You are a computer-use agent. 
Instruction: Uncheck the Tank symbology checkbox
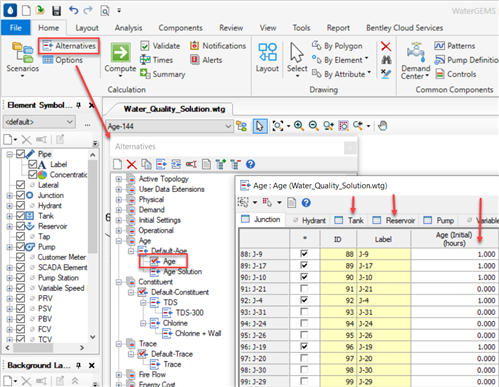click(x=20, y=216)
